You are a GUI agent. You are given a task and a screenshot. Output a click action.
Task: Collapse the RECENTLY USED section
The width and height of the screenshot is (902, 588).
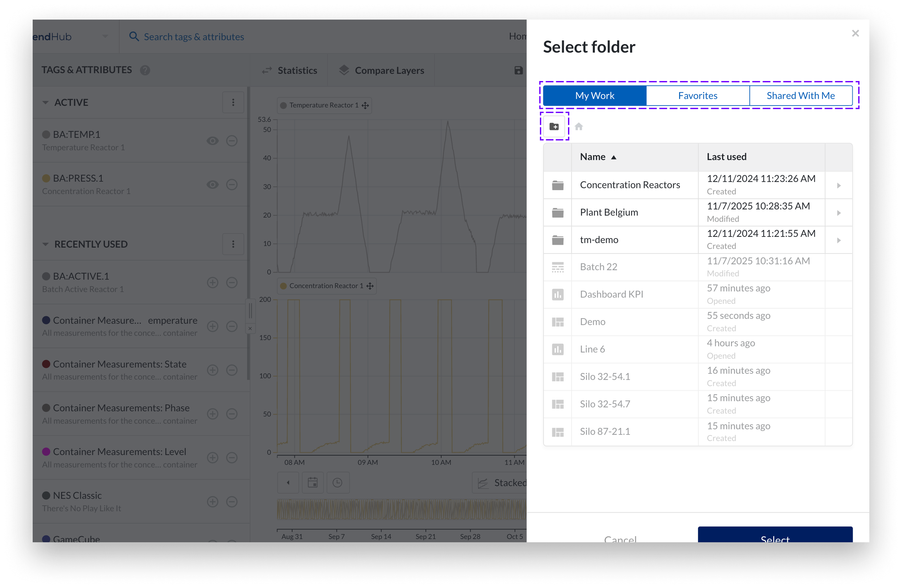point(45,244)
